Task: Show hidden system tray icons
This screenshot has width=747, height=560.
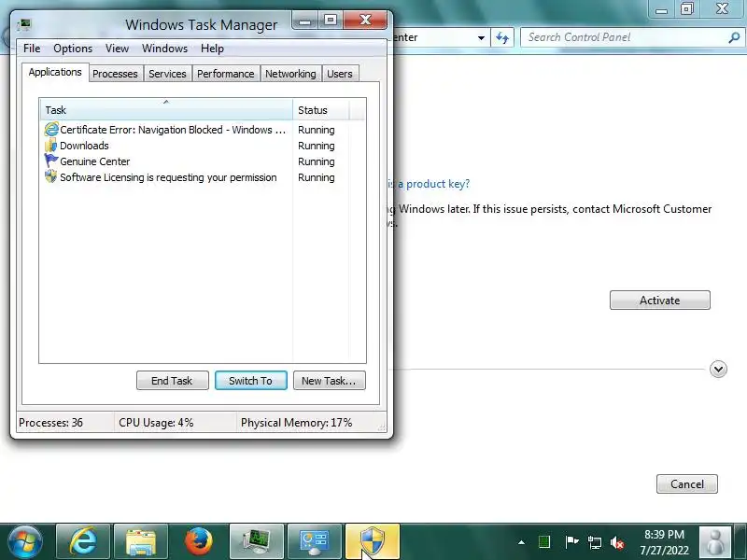Action: point(522,542)
